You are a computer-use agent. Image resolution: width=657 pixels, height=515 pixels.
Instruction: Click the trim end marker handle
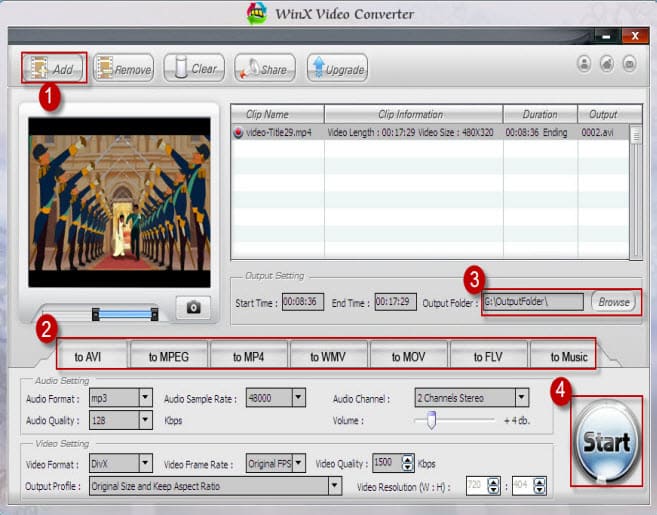155,314
